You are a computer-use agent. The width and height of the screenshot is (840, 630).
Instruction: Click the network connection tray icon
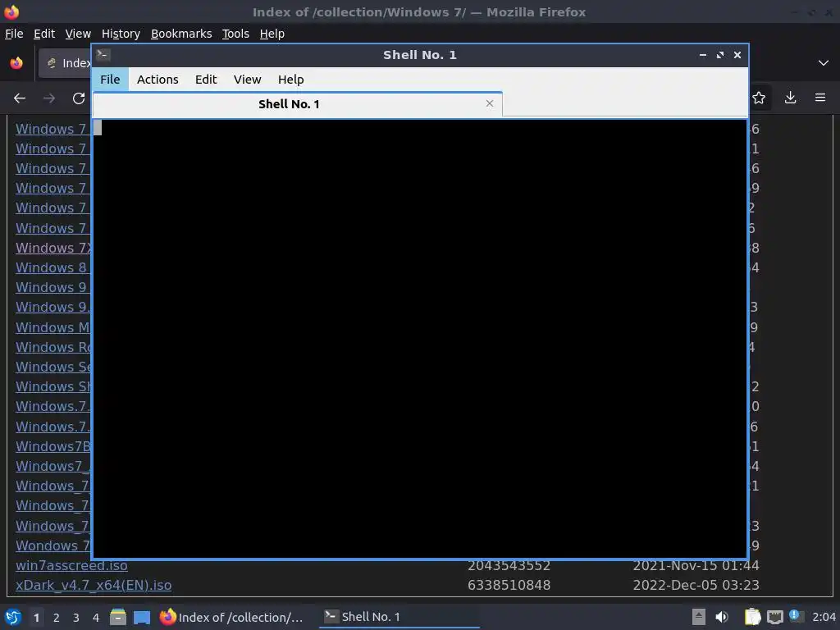774,617
